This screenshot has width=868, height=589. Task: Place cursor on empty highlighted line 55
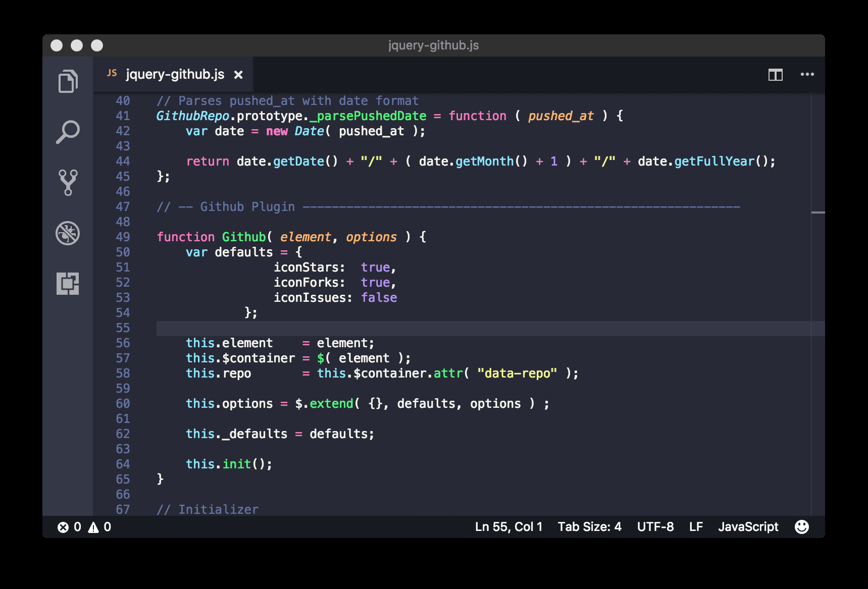pos(490,328)
